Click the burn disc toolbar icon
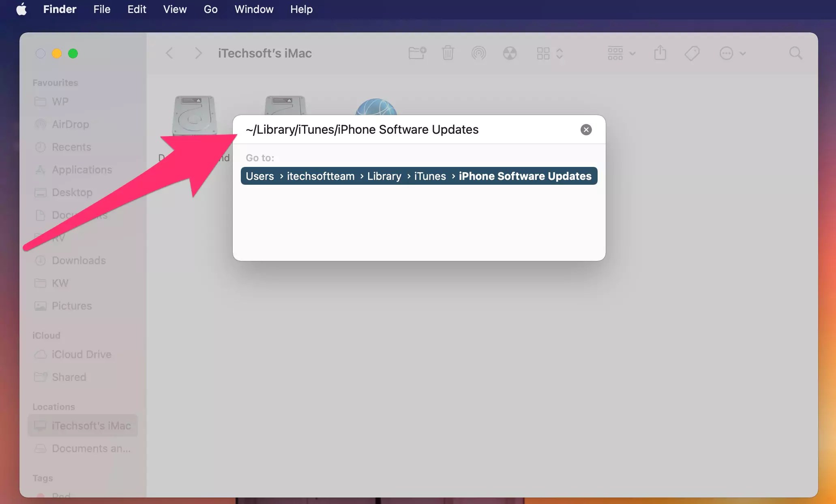Screen dimensions: 836x504 pyautogui.click(x=510, y=53)
